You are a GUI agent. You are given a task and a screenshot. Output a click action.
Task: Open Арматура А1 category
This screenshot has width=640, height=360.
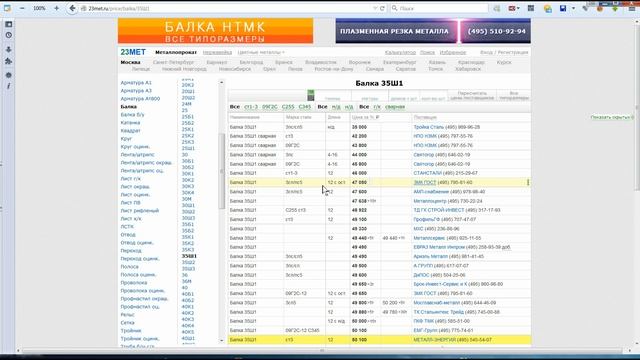click(136, 82)
